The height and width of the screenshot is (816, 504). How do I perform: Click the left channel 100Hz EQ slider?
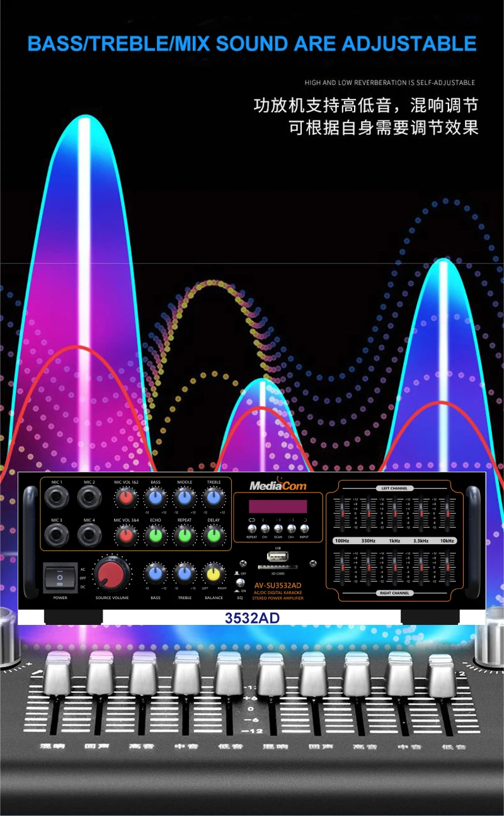(342, 513)
